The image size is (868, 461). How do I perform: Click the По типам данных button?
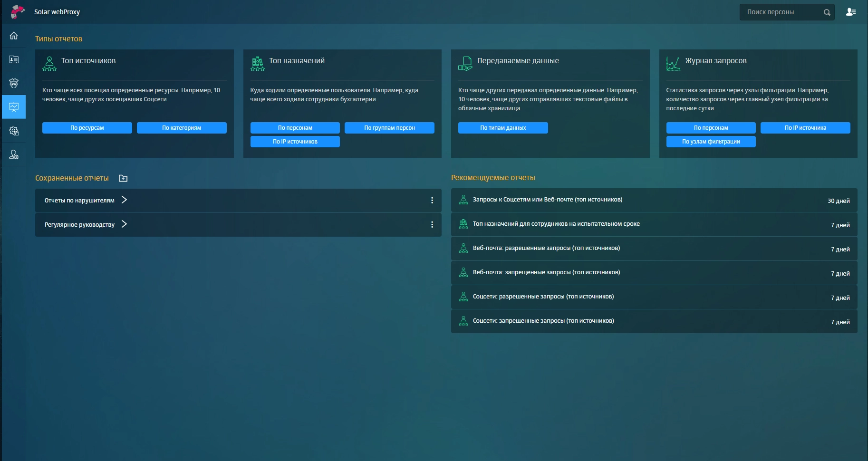pyautogui.click(x=503, y=128)
